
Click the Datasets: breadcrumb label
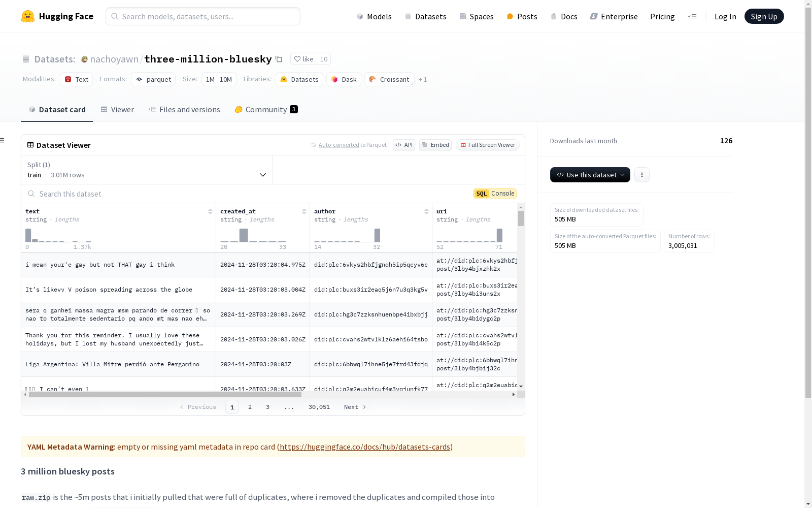pos(55,59)
